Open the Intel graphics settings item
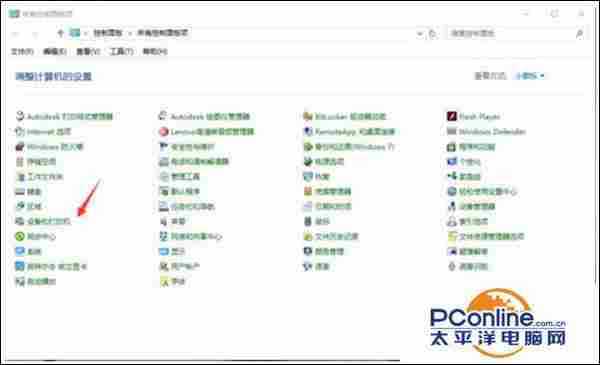The height and width of the screenshot is (365, 600). 51,267
